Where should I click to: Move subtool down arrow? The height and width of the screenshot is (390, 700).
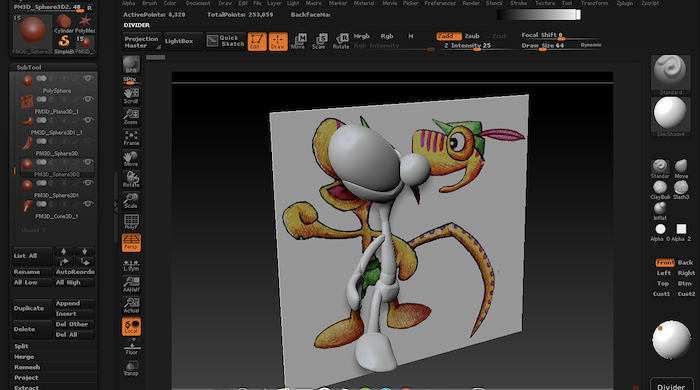click(x=85, y=251)
